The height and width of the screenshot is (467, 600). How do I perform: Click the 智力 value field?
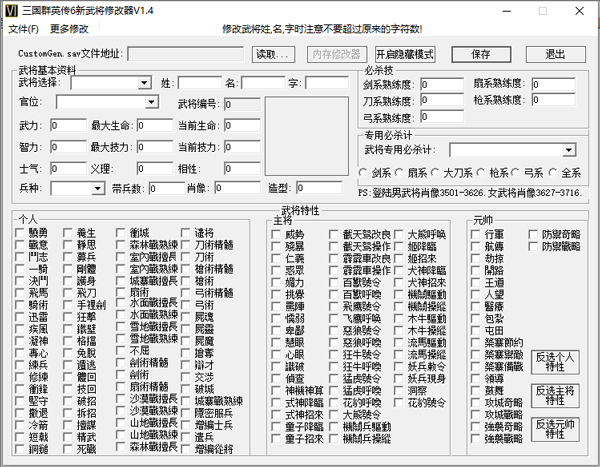pos(68,147)
